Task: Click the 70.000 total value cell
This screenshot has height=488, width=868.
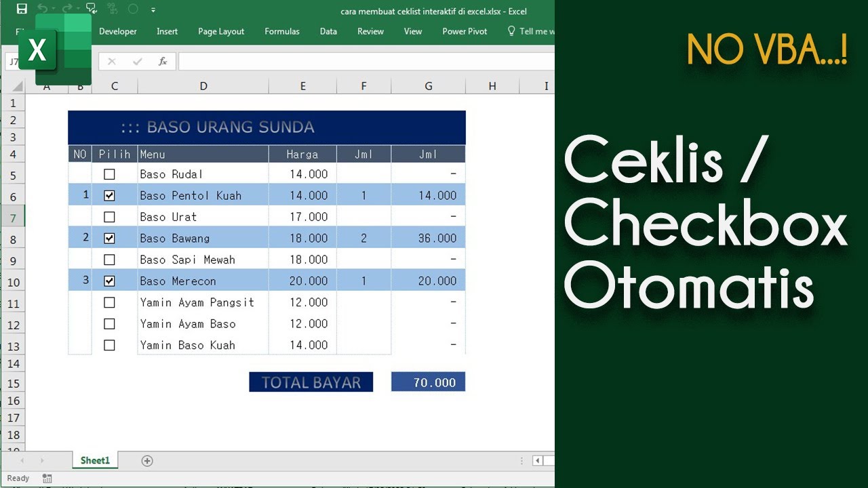Action: pos(429,382)
